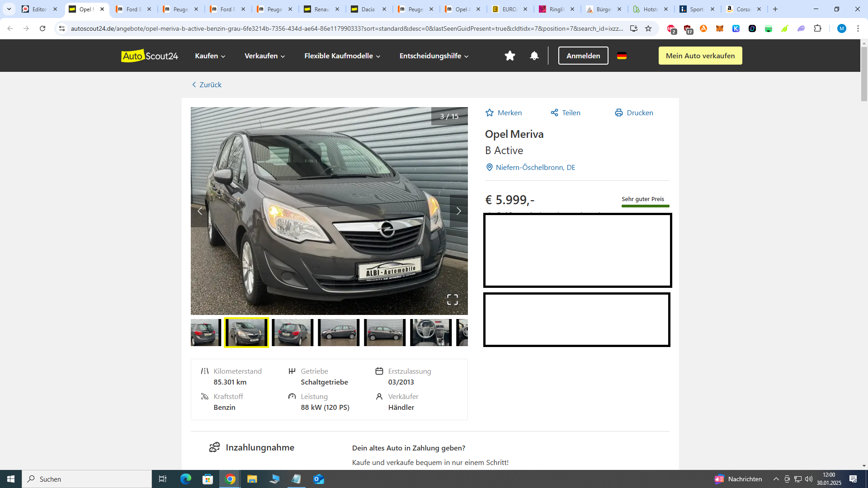Expand Flexible Kaufmodelle menu
868x488 pixels.
[342, 56]
